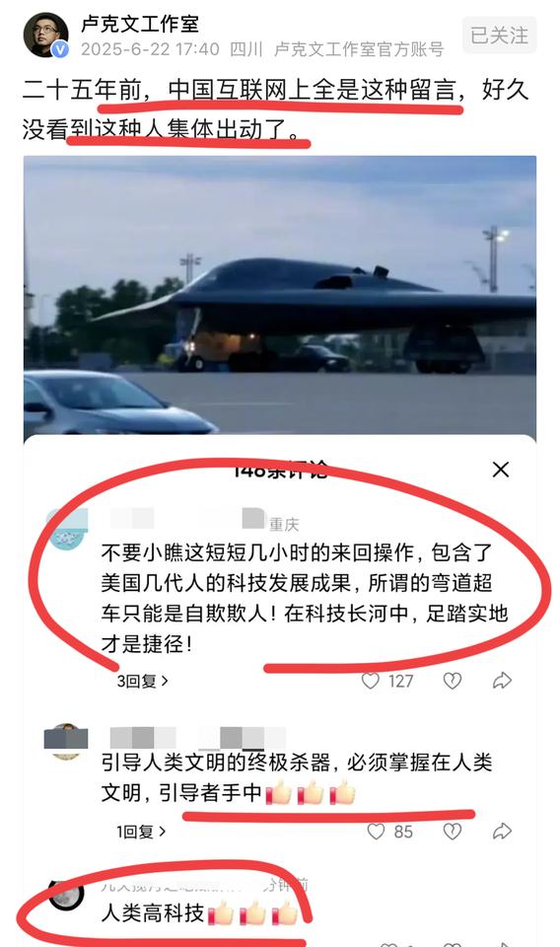Select the comment starting 不要小瞧
This screenshot has width=560, height=947.
point(305,598)
